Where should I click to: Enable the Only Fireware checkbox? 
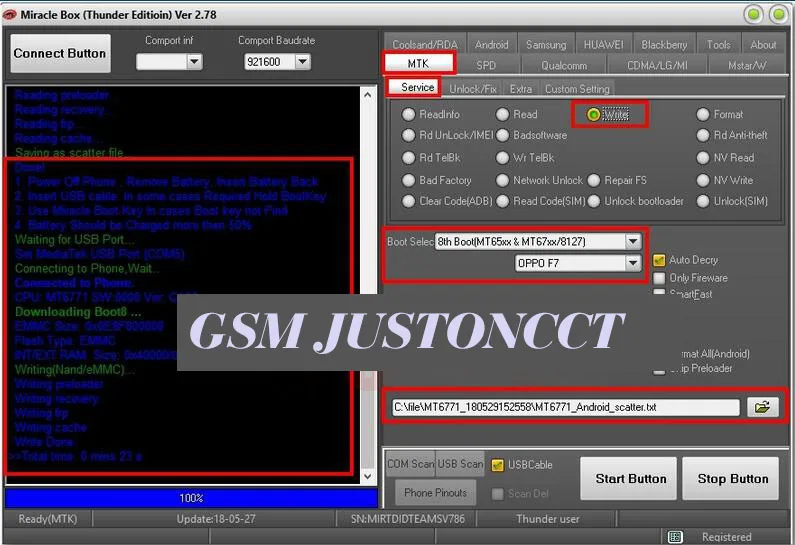coord(659,278)
